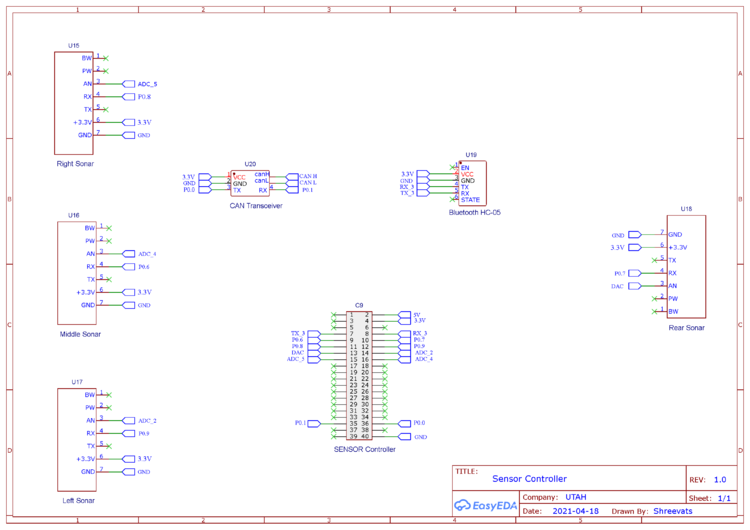Select the no-connect mark on U16 PW pin

[x=109, y=241]
